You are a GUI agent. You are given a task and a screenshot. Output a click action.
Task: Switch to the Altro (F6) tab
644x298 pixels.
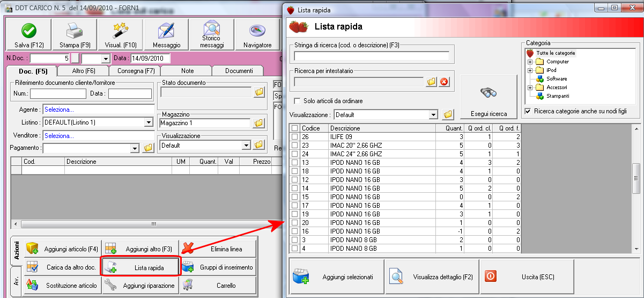coord(83,70)
